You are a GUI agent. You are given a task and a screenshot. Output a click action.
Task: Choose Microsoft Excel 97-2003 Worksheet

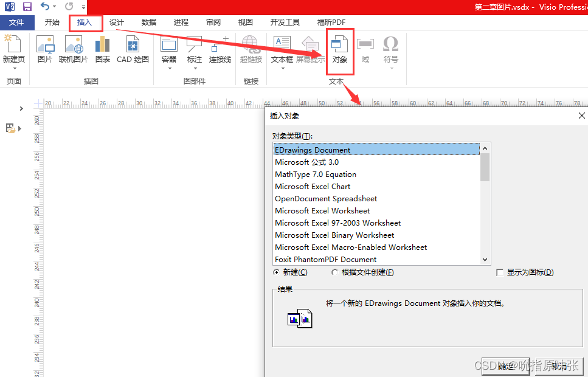376,223
